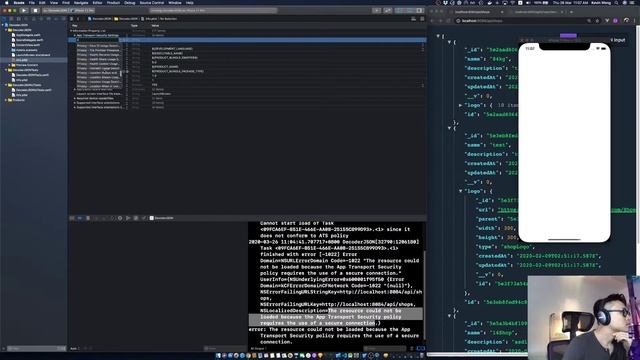
Task: Open the All Output console dropdown
Action: click(258, 349)
